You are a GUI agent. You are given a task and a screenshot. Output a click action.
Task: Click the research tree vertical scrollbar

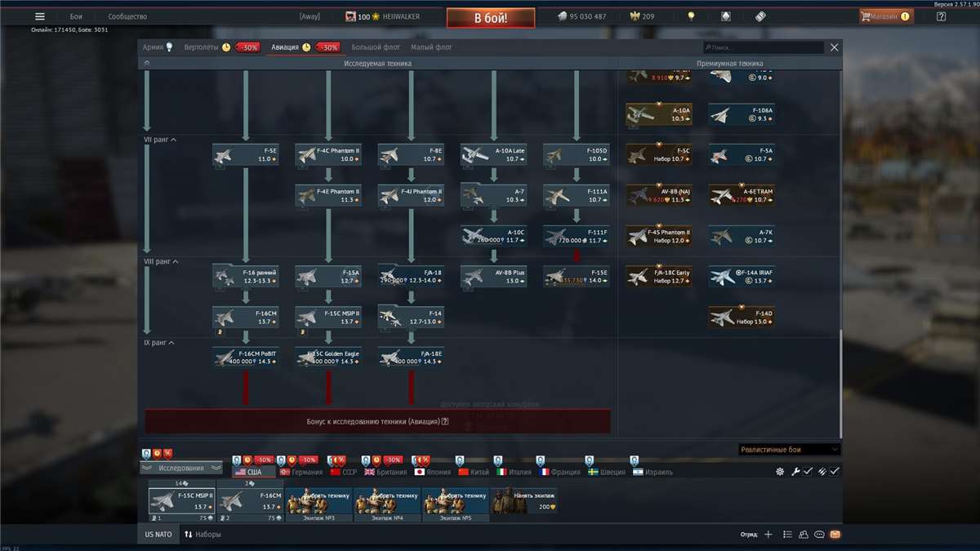(841, 384)
